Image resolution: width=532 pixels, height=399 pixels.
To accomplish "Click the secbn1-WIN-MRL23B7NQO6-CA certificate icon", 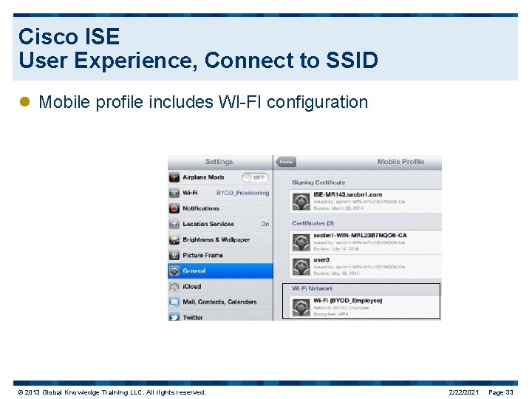I will pos(301,242).
